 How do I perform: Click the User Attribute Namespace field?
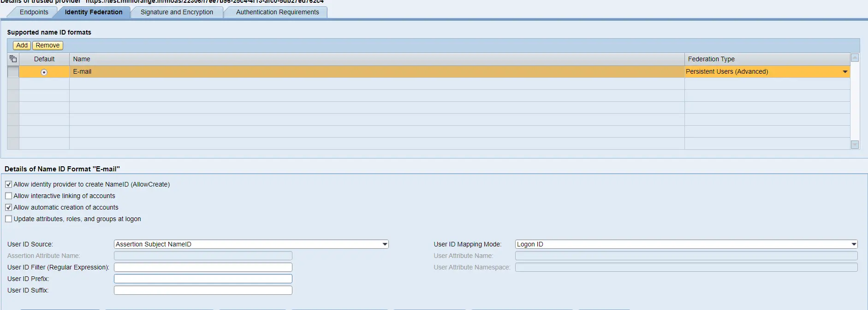coord(686,267)
